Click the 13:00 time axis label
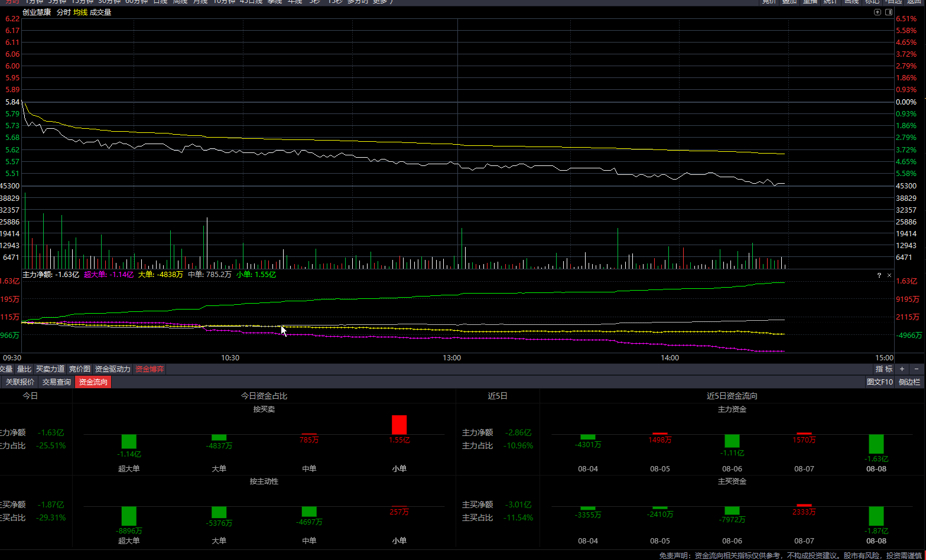The width and height of the screenshot is (926, 560). point(452,358)
